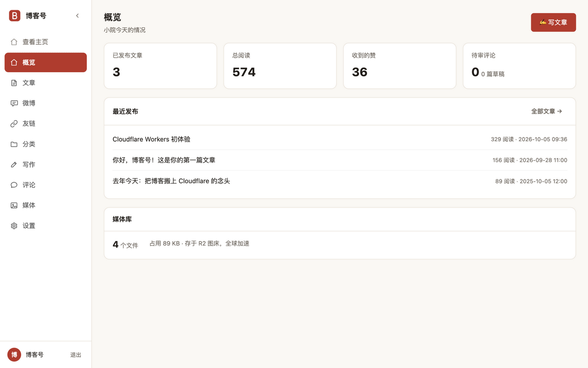Click the 微博 message icon
Viewport: 588px width, 368px height.
[x=14, y=103]
